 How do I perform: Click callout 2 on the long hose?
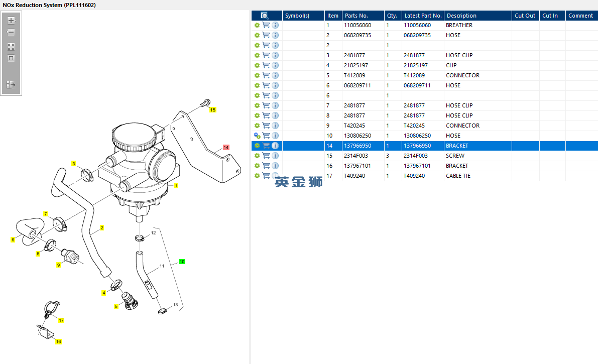pos(102,228)
